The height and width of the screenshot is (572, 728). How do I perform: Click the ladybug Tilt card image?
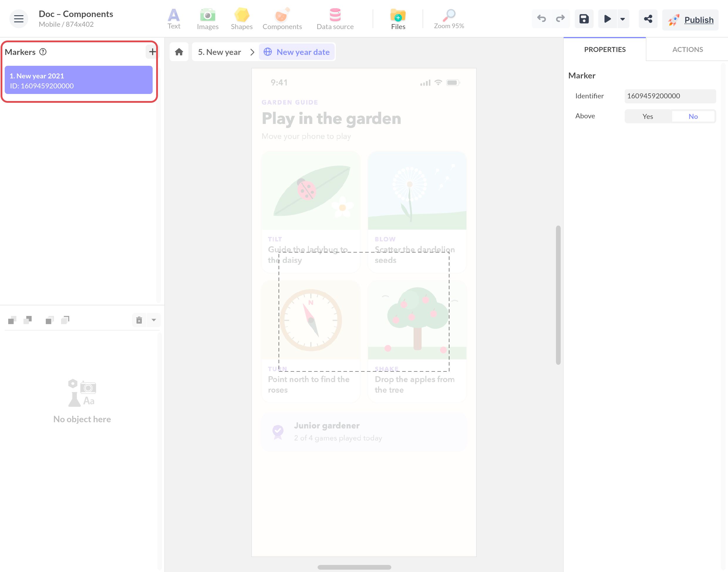[x=311, y=190]
